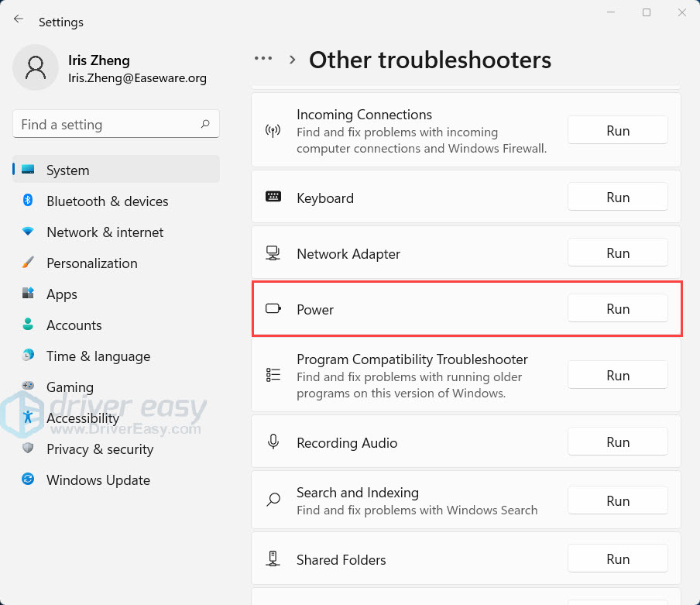Run the Incoming Connections troubleshooter
This screenshot has height=605, width=700.
click(x=617, y=131)
